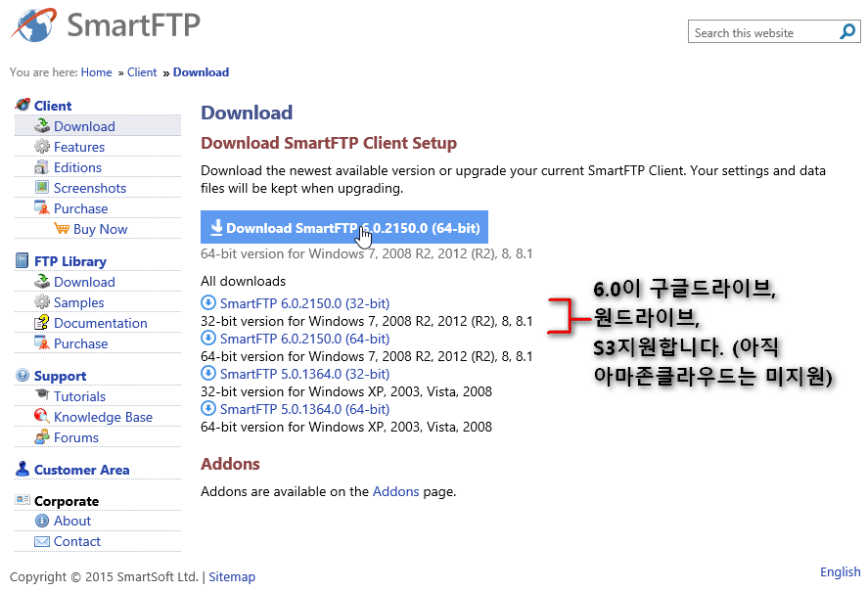Open Download in the breadcrumb
This screenshot has width=868, height=592.
(201, 72)
